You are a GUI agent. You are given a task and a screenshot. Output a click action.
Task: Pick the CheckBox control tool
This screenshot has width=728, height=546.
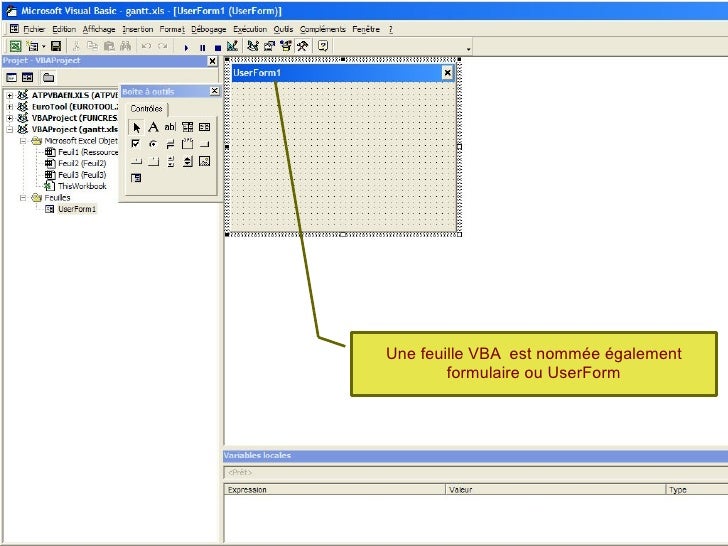tap(136, 144)
